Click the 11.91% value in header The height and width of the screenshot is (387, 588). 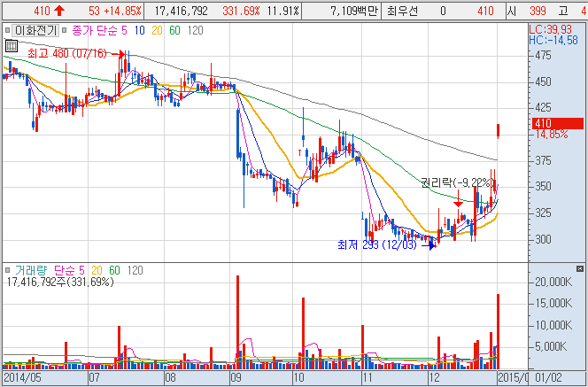283,11
